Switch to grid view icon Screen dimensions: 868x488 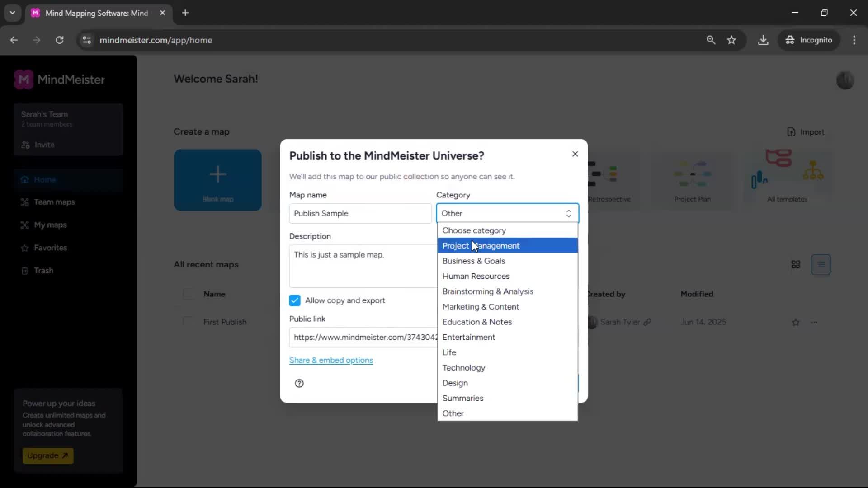(x=796, y=265)
